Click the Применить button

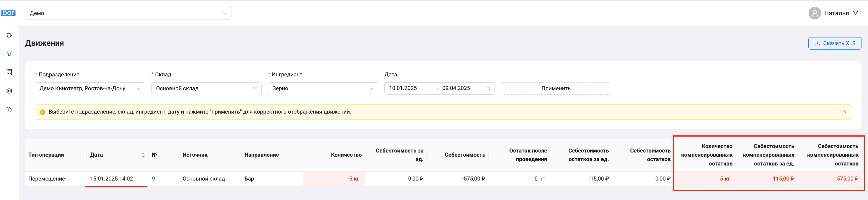(556, 88)
